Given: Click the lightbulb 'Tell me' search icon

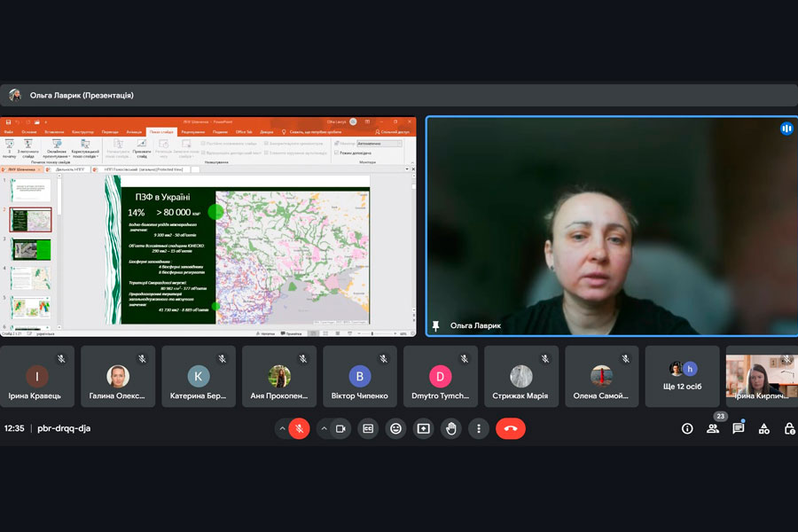Looking at the screenshot, I should coord(284,132).
